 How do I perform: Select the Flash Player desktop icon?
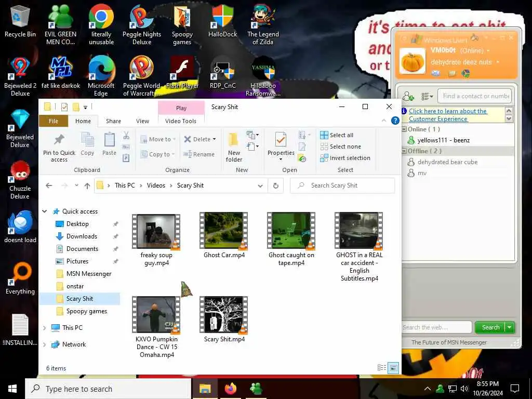[x=182, y=73]
